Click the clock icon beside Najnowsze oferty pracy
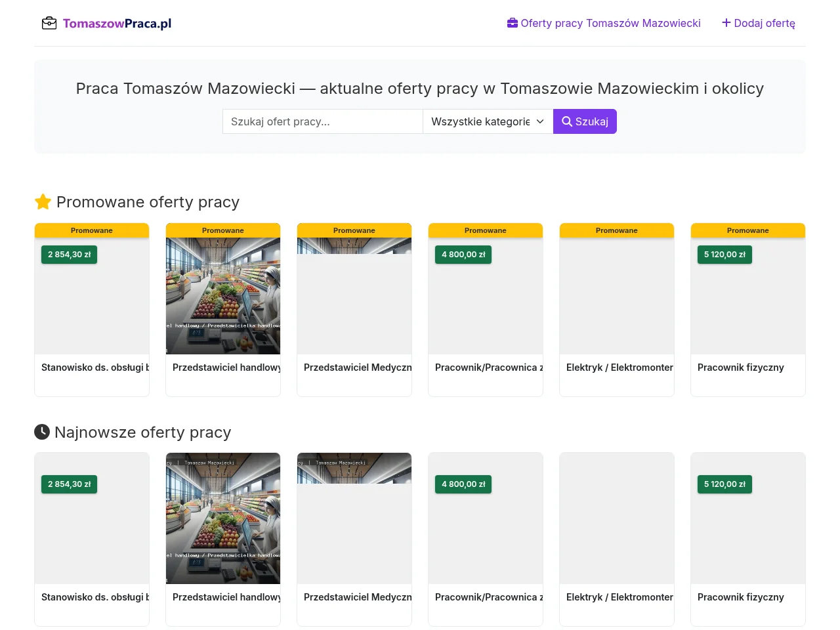The width and height of the screenshot is (840, 630). coord(42,432)
